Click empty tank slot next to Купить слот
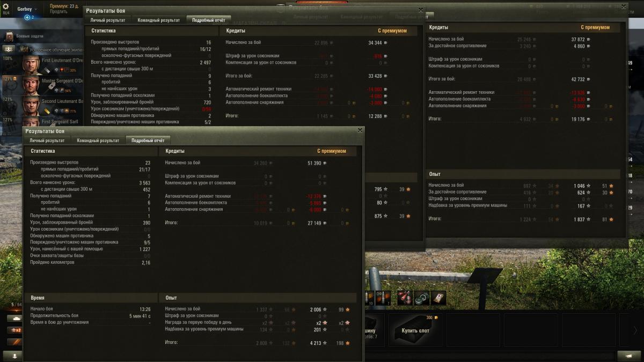This screenshot has width=644, height=362. coord(473,330)
